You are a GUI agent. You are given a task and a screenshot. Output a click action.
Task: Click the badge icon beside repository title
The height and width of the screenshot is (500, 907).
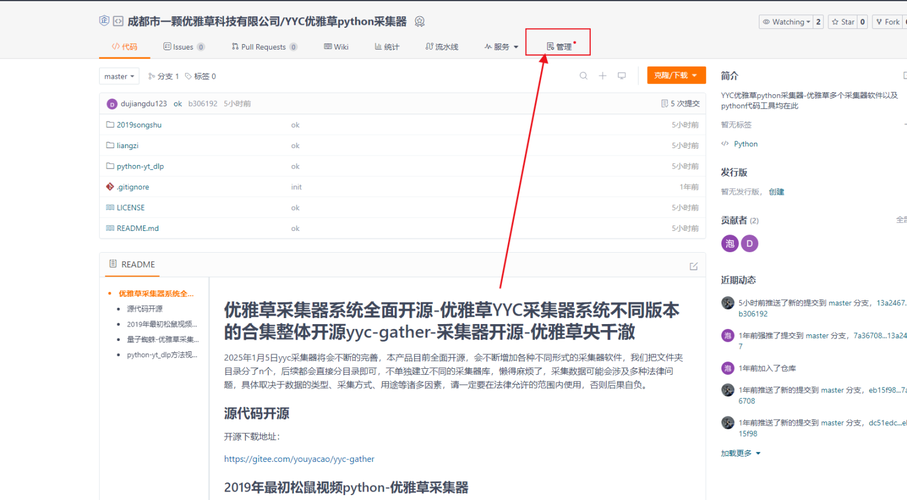tap(420, 21)
